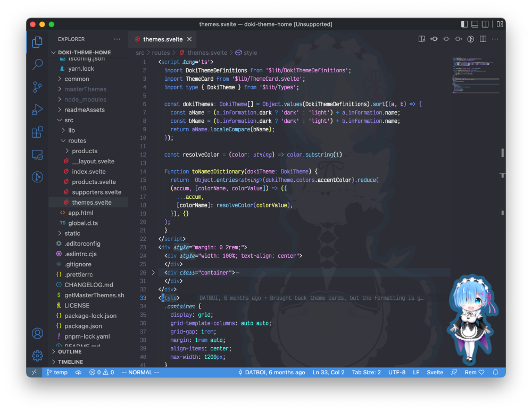The width and height of the screenshot is (532, 412).
Task: Open Explorer Views and More Actions ellipsis
Action: 117,39
